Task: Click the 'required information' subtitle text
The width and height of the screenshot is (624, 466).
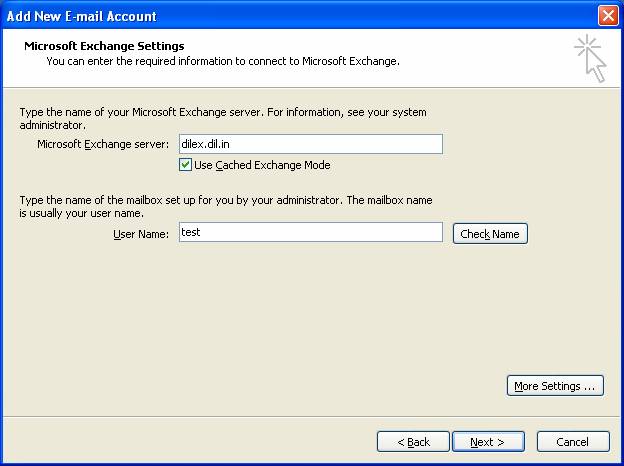Action: 222,61
